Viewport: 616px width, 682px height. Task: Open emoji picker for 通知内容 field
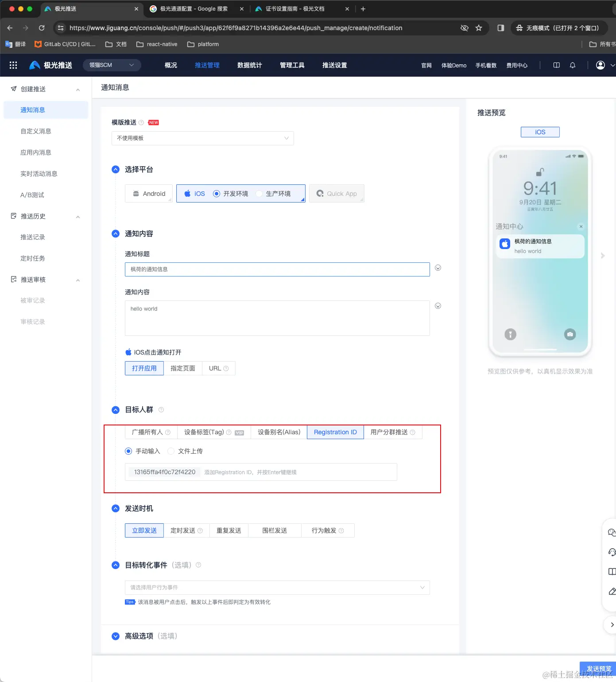[438, 306]
